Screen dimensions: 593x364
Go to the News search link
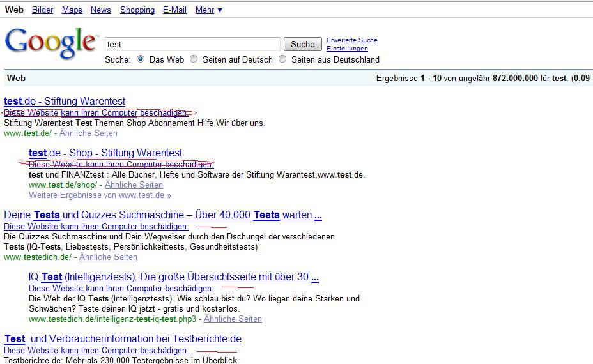[x=100, y=10]
